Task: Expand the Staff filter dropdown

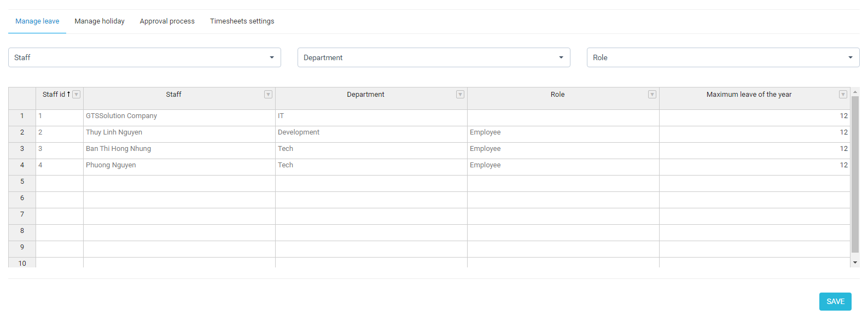Action: [144, 57]
